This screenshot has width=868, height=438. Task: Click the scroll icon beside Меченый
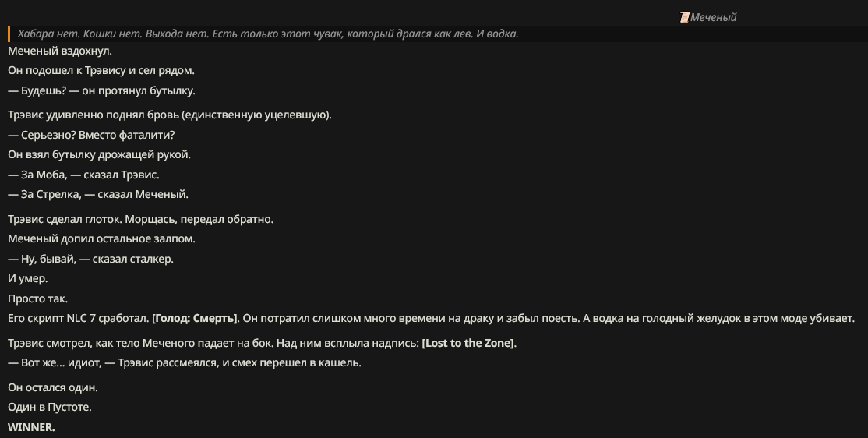pyautogui.click(x=684, y=17)
